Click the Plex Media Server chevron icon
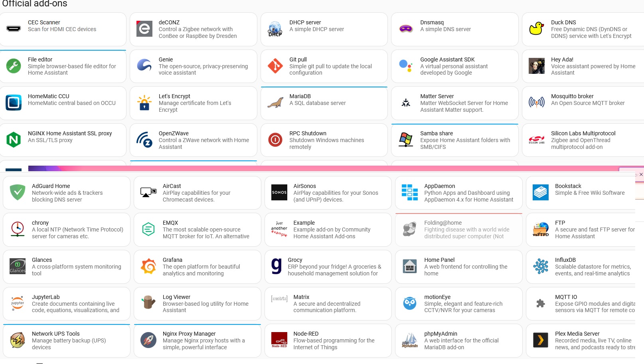The width and height of the screenshot is (644, 364). (541, 340)
